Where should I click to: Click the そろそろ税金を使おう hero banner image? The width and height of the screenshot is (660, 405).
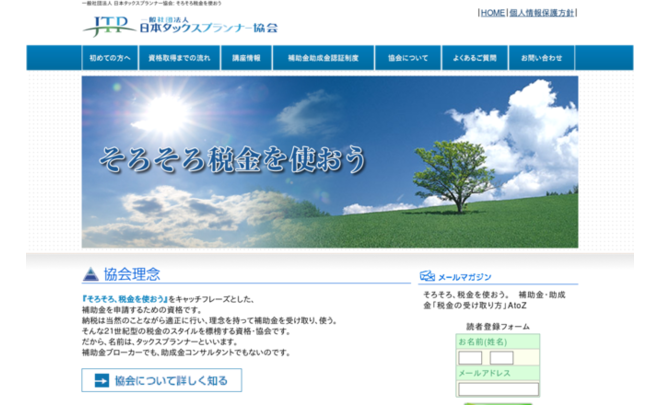329,162
